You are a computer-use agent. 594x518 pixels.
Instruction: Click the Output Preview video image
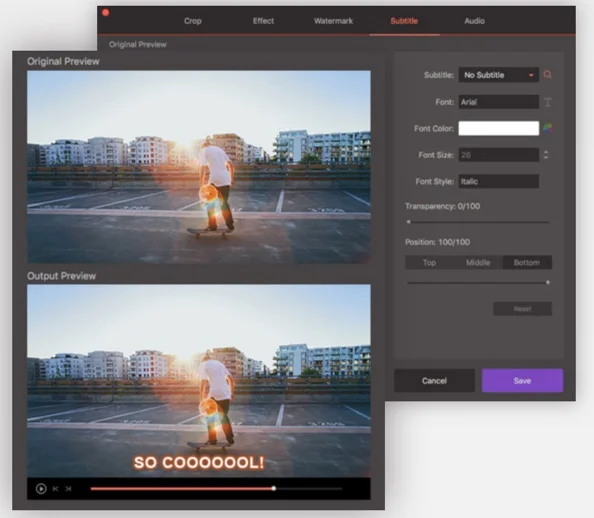[x=199, y=381]
